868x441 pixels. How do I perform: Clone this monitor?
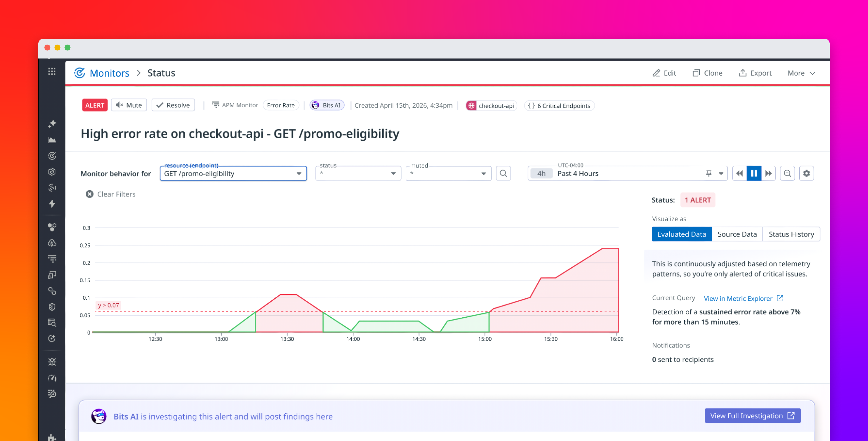point(707,73)
